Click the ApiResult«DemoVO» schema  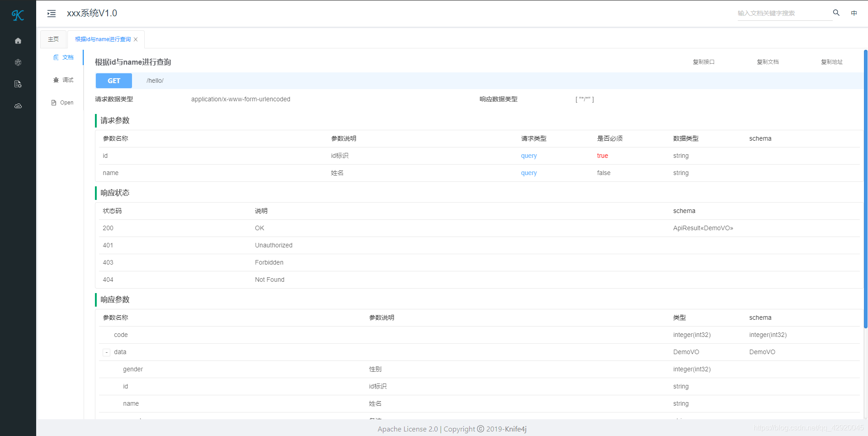pyautogui.click(x=703, y=228)
